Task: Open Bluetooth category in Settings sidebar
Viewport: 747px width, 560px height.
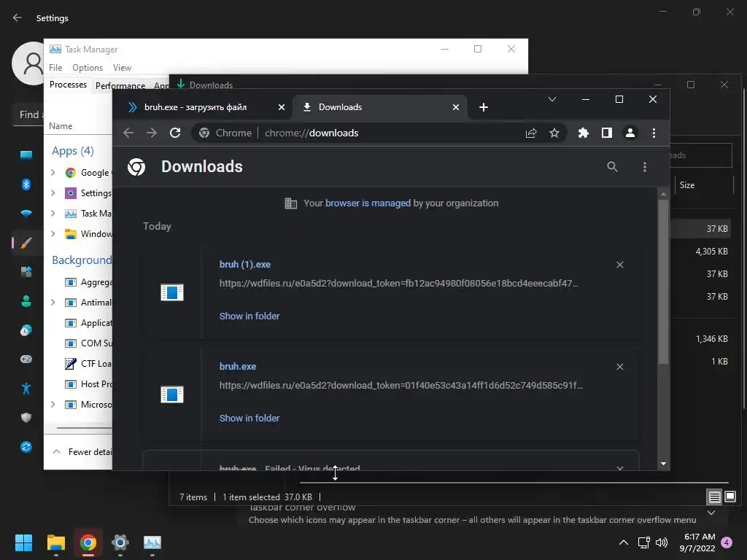Action: point(26,184)
